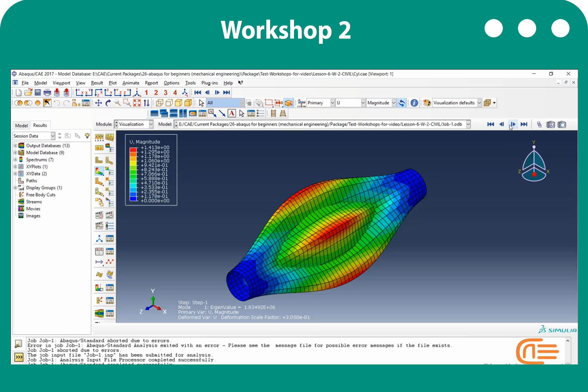Switch to the Results tab
The height and width of the screenshot is (392, 588).
(x=40, y=125)
